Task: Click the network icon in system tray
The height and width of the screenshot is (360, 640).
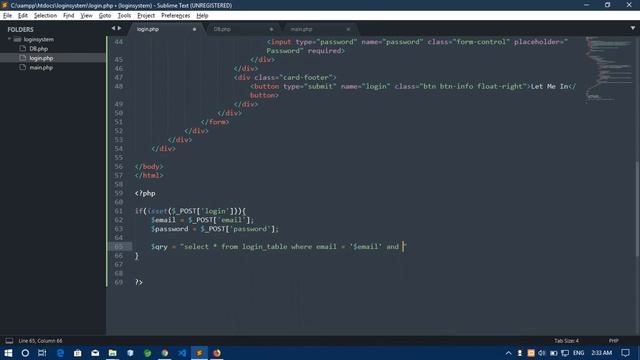Action: [x=565, y=353]
